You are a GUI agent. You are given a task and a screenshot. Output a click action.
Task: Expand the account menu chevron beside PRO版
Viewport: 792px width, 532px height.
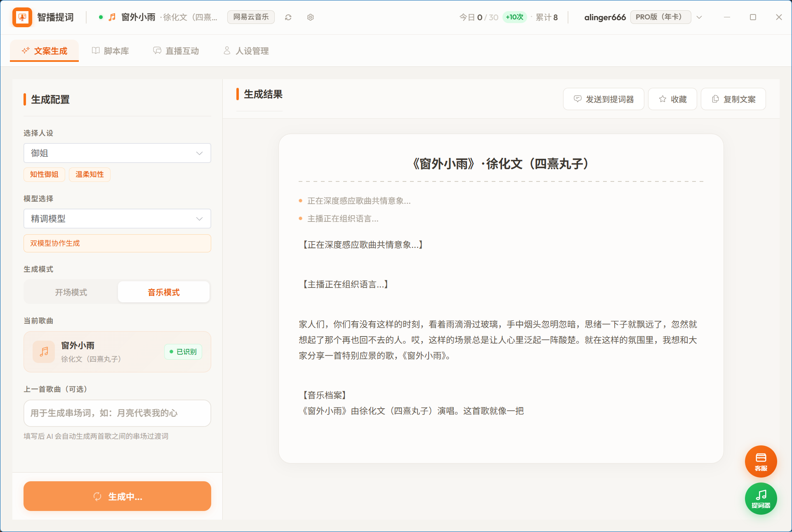(x=699, y=17)
